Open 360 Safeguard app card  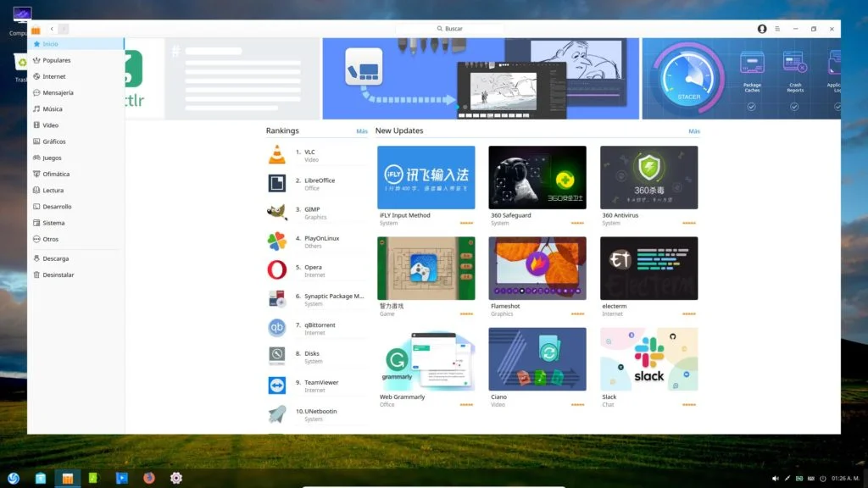pos(537,186)
